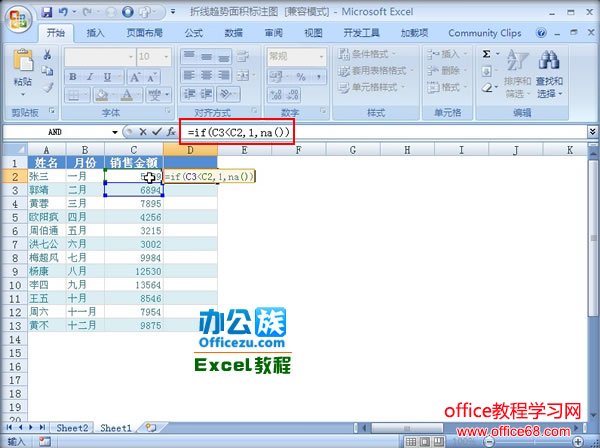Switch to the 数据 ribbon tab
600x448 pixels.
[x=233, y=33]
